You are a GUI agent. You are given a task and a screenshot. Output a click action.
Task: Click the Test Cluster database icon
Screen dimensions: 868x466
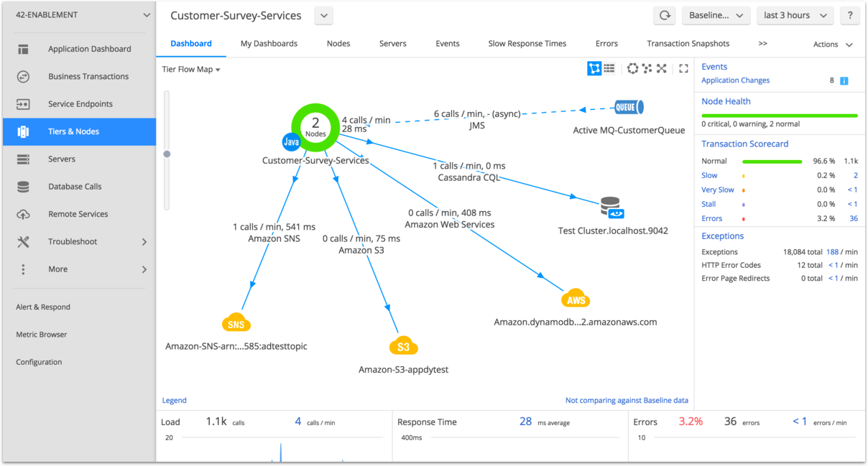tap(611, 208)
